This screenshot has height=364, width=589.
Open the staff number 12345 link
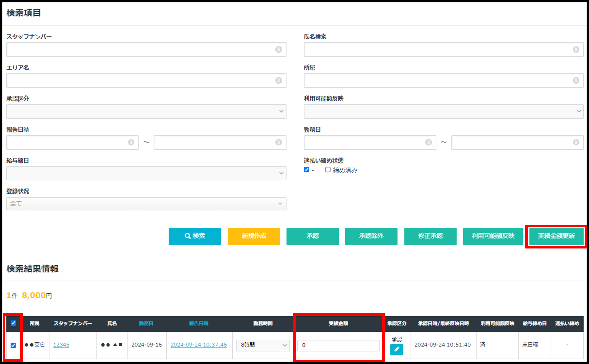tap(61, 345)
